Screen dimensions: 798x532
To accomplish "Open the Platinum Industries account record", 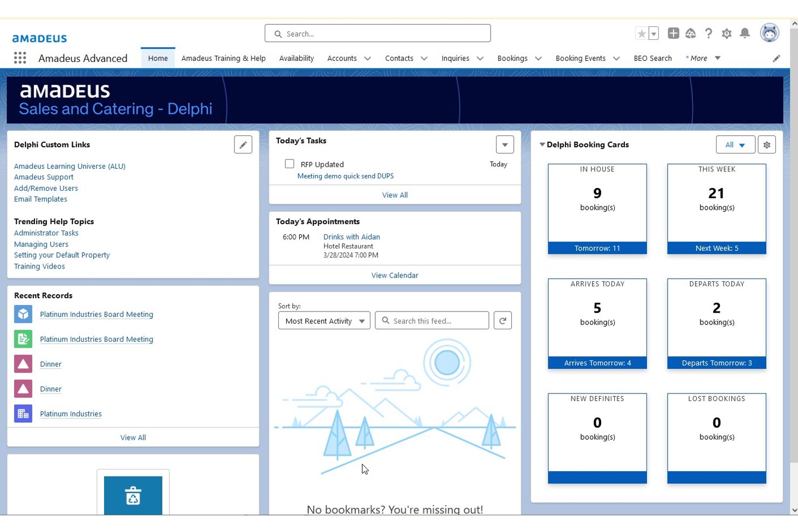I will click(x=71, y=414).
